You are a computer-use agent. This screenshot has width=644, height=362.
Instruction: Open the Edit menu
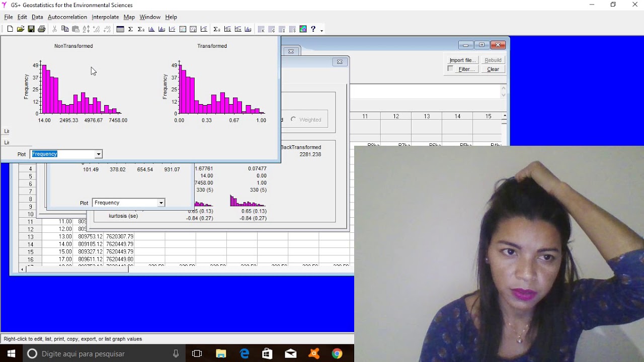tap(22, 17)
